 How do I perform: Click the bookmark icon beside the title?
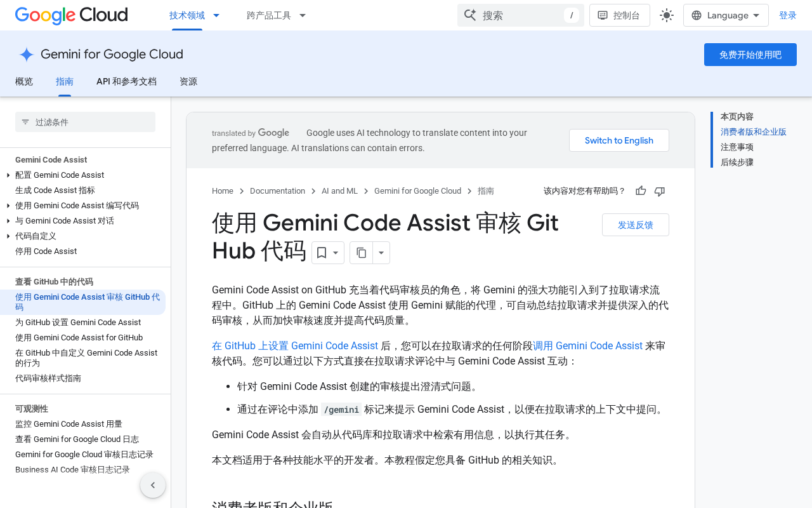point(322,253)
